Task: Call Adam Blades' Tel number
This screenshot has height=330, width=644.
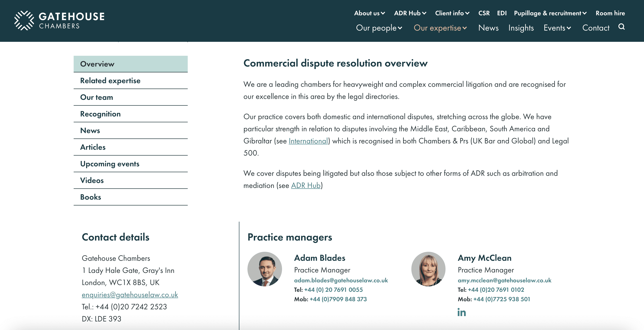Action: (x=333, y=290)
